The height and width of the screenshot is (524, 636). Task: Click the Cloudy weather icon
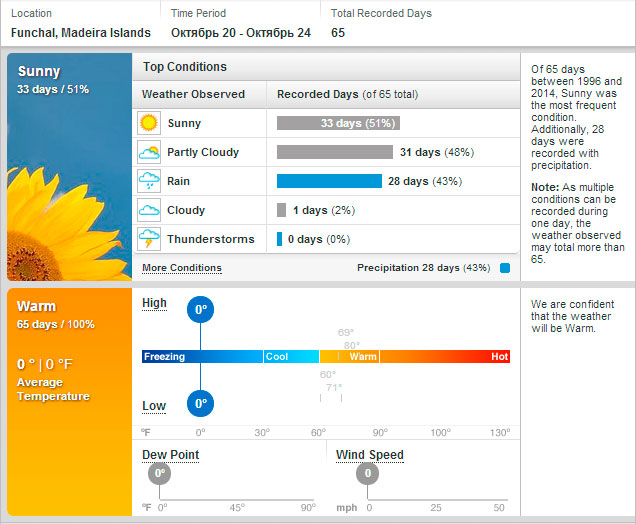(x=149, y=211)
